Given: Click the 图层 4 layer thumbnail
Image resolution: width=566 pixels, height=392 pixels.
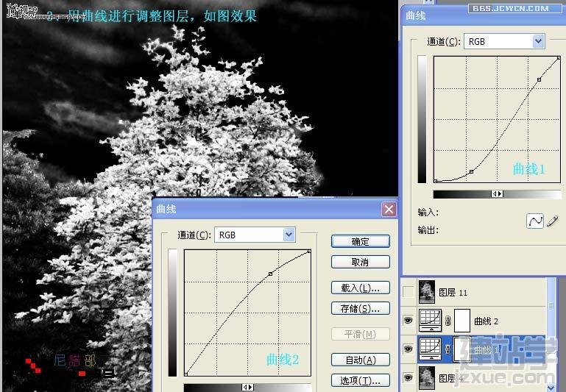Looking at the screenshot, I should [427, 377].
